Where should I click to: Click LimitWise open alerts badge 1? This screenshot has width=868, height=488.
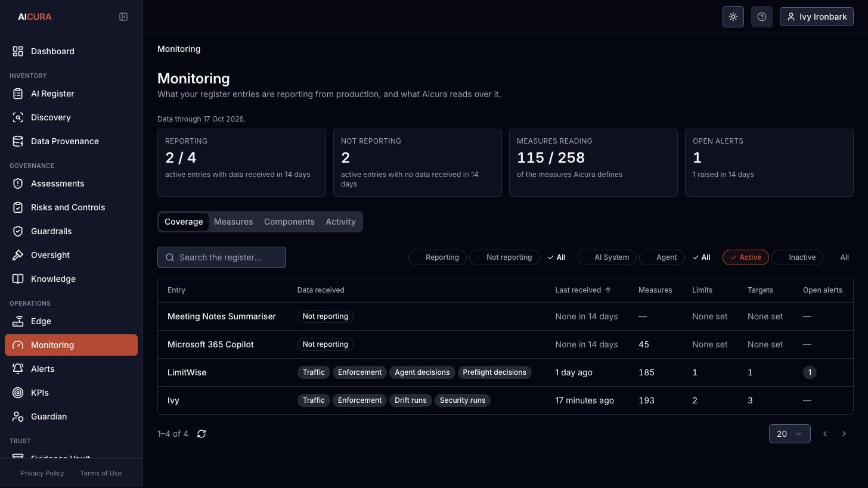(810, 372)
